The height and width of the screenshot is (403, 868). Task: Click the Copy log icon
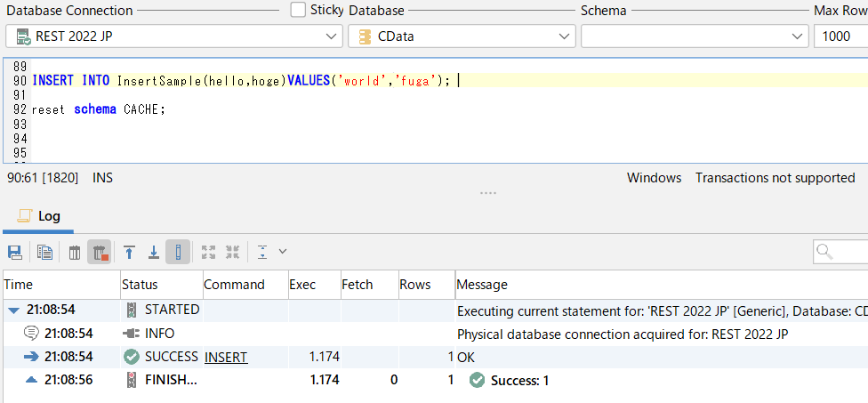pos(44,253)
